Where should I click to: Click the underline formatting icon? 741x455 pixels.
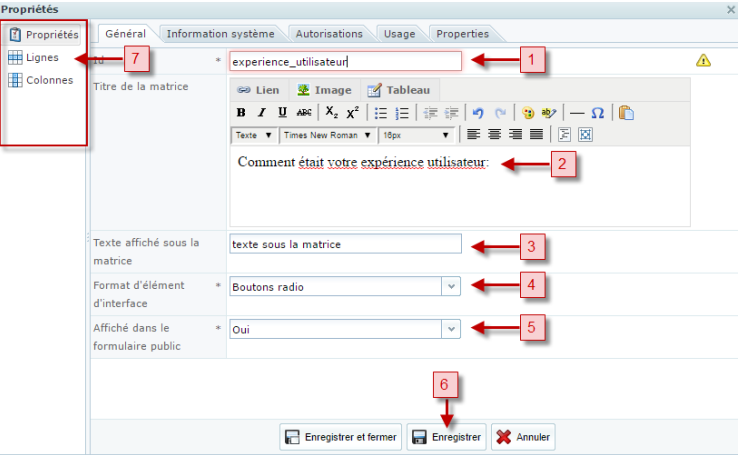(282, 112)
